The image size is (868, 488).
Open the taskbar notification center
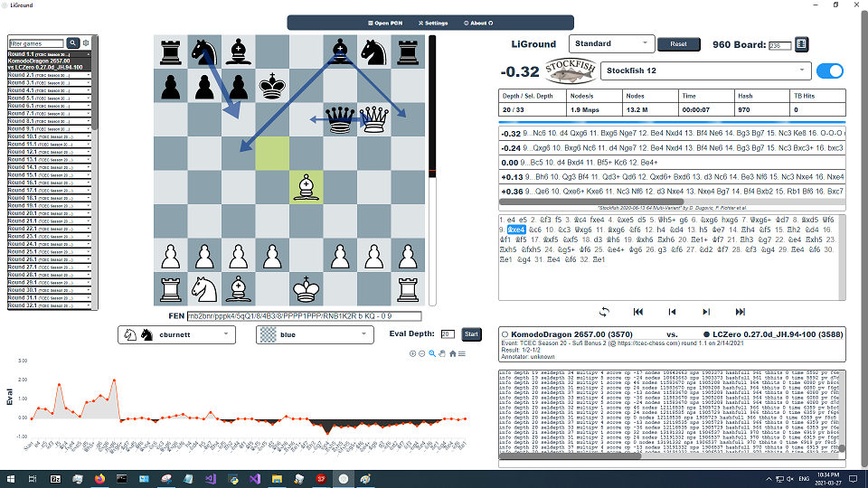[x=854, y=479]
